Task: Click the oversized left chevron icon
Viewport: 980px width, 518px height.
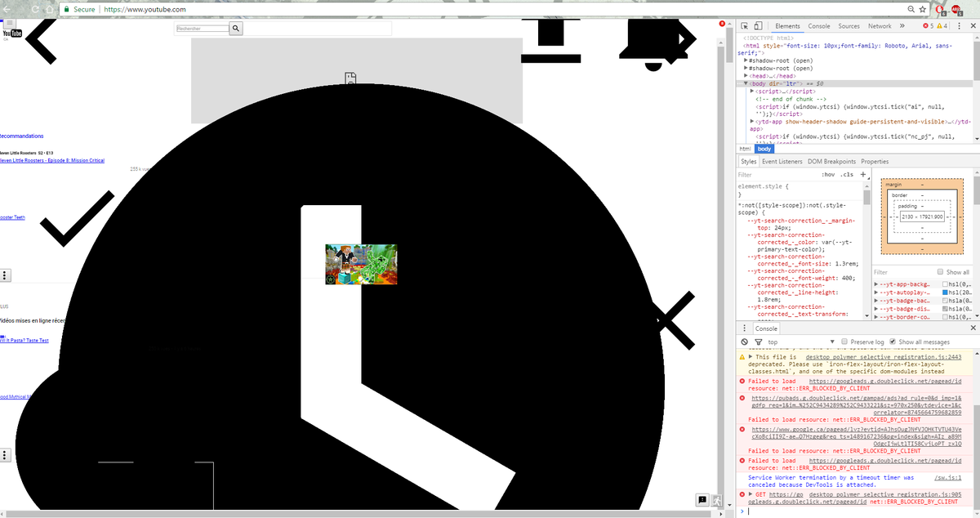Action: 41,39
